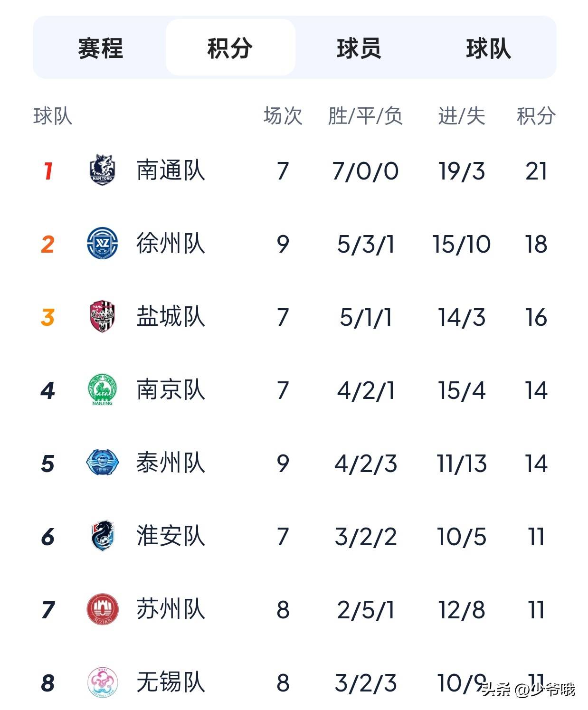The height and width of the screenshot is (710, 588).
Task: Switch to the 球队 tab
Action: [x=489, y=48]
